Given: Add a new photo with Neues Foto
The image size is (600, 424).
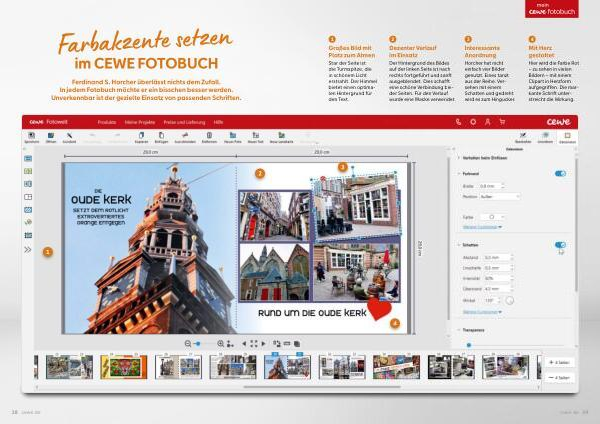Looking at the screenshot, I should pos(233,135).
